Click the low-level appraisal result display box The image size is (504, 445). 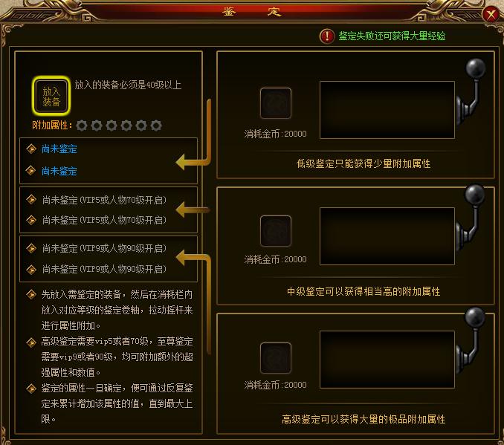pyautogui.click(x=387, y=110)
